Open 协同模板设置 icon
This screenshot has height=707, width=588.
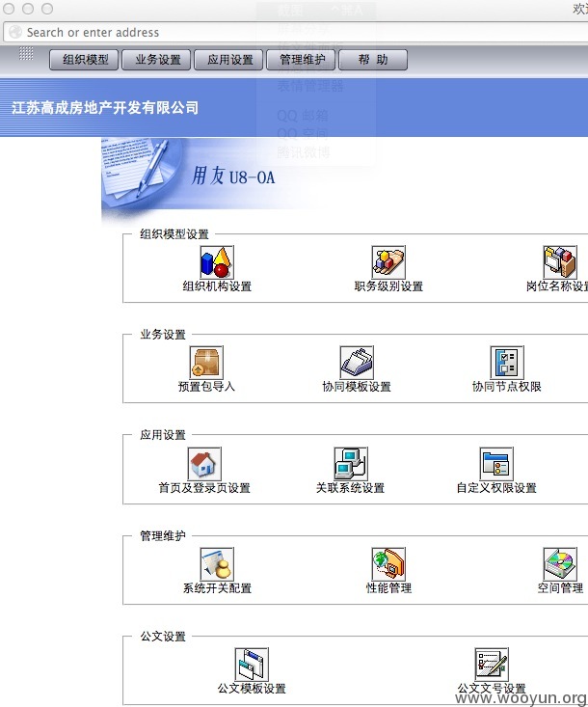coord(357,362)
